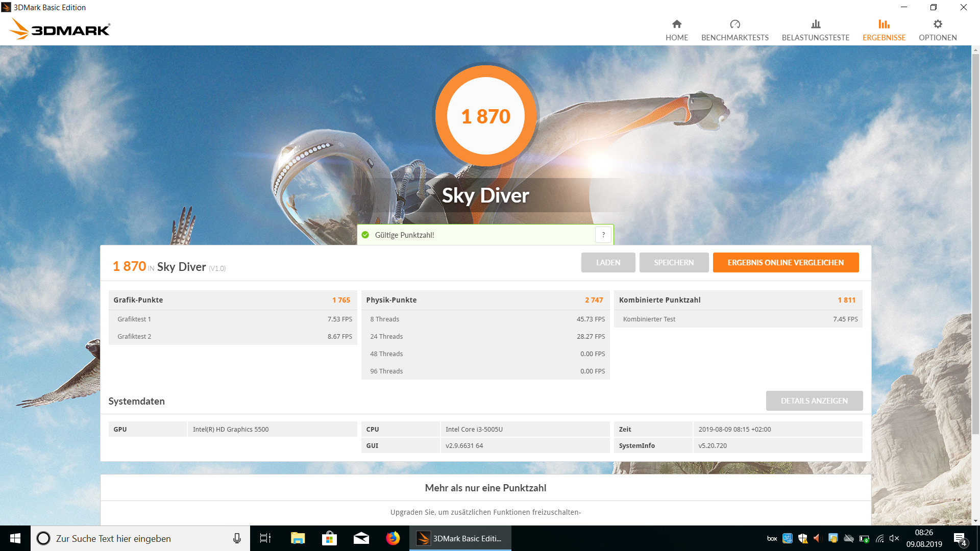Viewport: 980px width, 551px height.
Task: Open Firefox from the taskbar
Action: click(x=393, y=538)
